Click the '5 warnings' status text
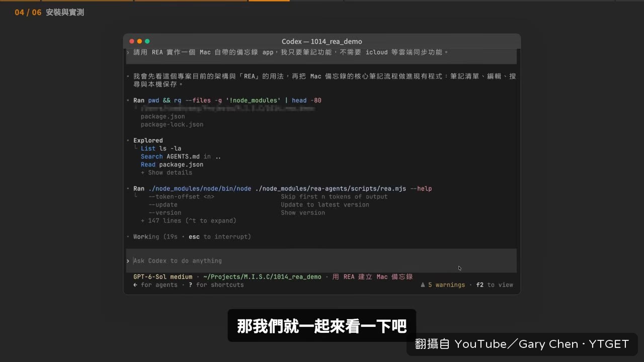 pos(446,285)
